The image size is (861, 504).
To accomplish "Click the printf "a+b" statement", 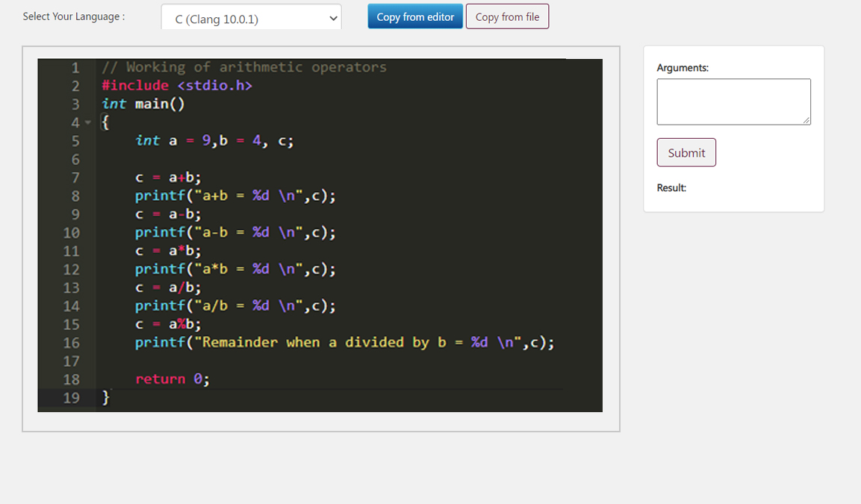I will pyautogui.click(x=234, y=196).
